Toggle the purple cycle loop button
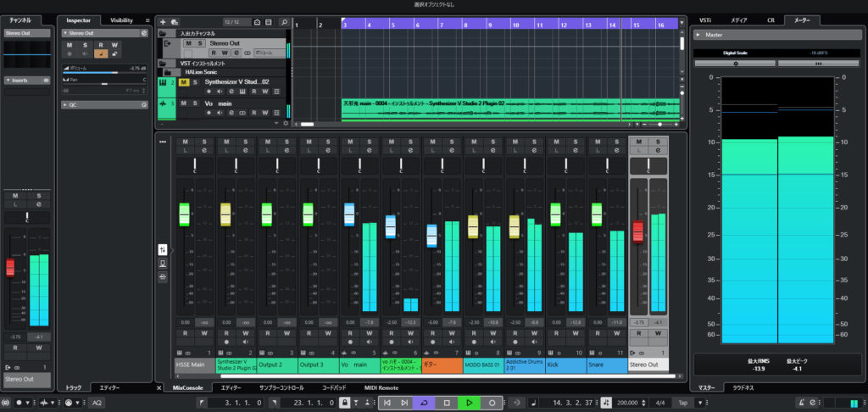The height and width of the screenshot is (412, 868). [425, 403]
